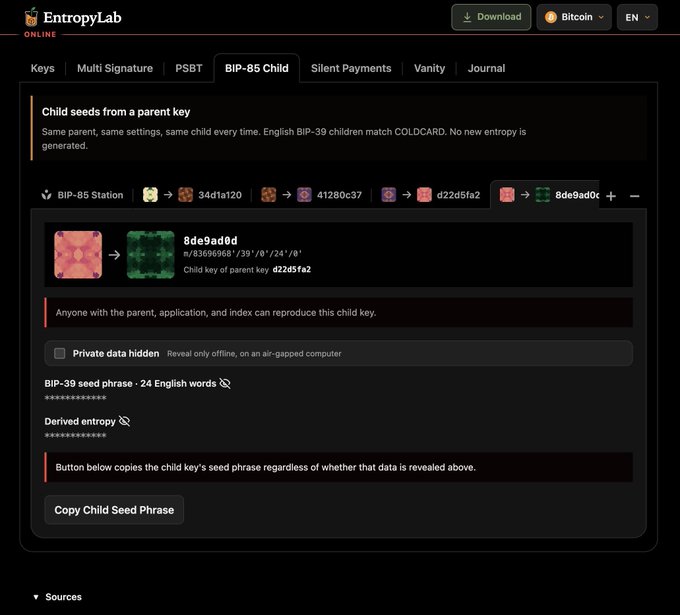This screenshot has height=615, width=680.
Task: Click brown identicon beside 34d1a120 label
Action: click(x=186, y=195)
